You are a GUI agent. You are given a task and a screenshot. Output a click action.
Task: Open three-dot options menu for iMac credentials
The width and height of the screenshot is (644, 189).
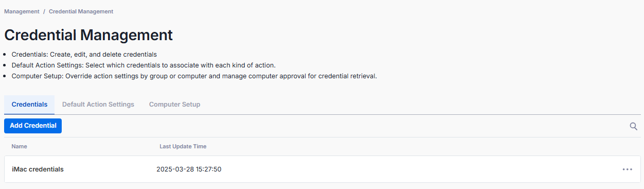(627, 169)
